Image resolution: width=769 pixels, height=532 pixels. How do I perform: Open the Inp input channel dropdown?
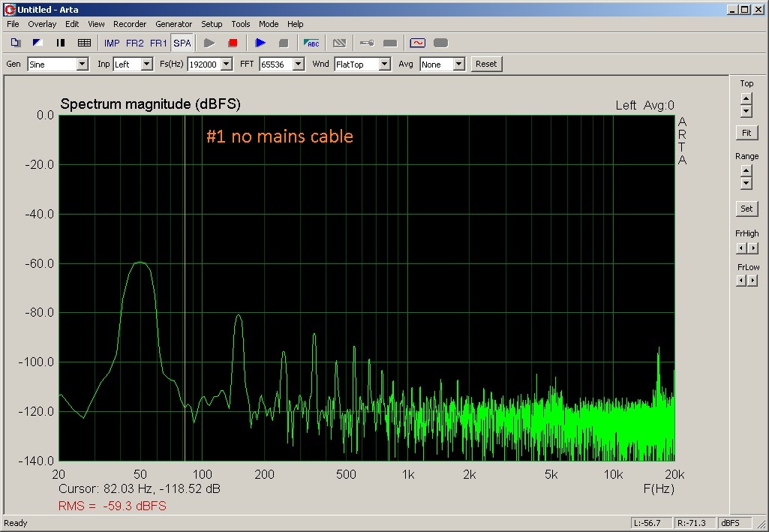(x=146, y=65)
